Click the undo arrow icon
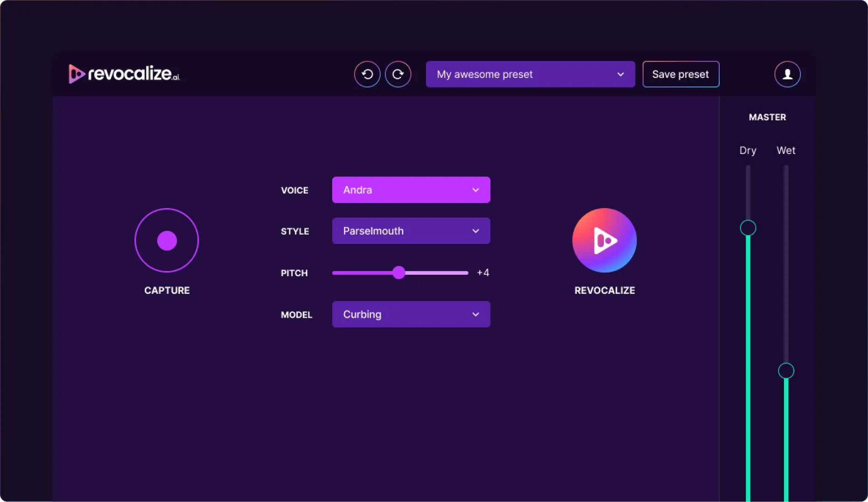 (x=367, y=74)
